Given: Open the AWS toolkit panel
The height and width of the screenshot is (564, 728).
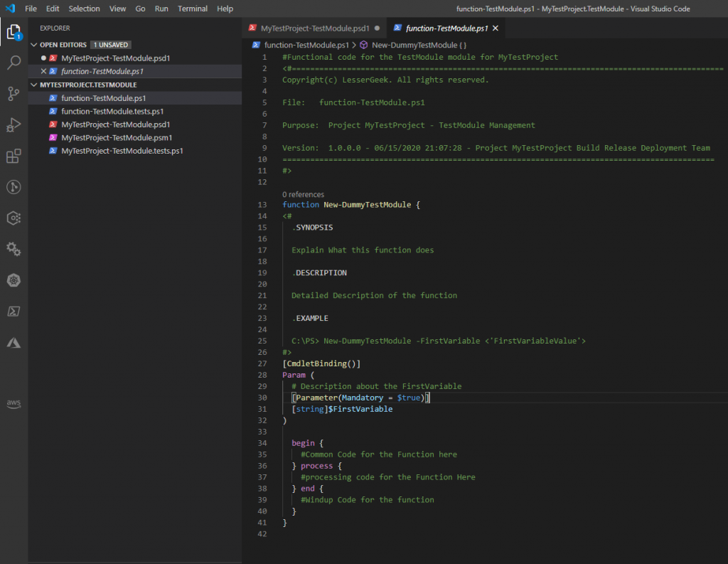Looking at the screenshot, I should click(14, 403).
